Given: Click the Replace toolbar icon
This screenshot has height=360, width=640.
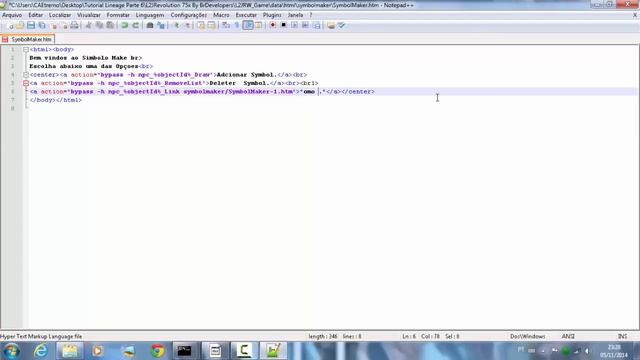Looking at the screenshot, I should pyautogui.click(x=161, y=25).
